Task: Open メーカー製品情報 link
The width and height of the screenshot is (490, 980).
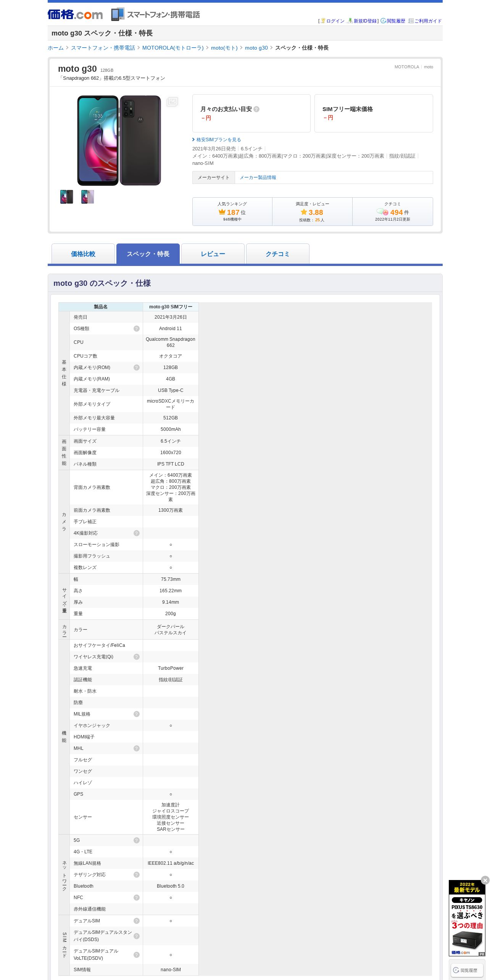Action: click(x=258, y=177)
